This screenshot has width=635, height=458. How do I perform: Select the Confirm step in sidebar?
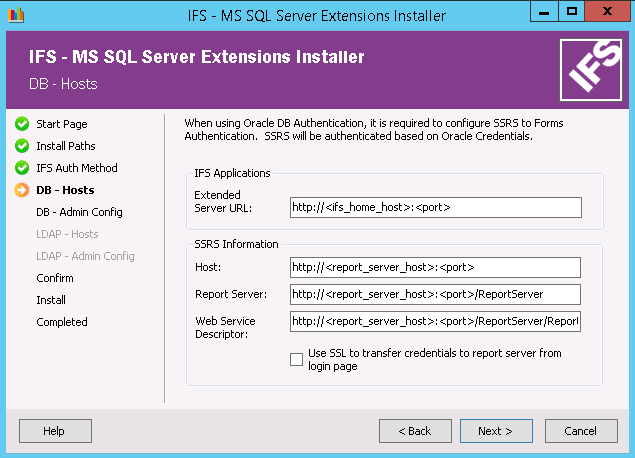pyautogui.click(x=55, y=278)
